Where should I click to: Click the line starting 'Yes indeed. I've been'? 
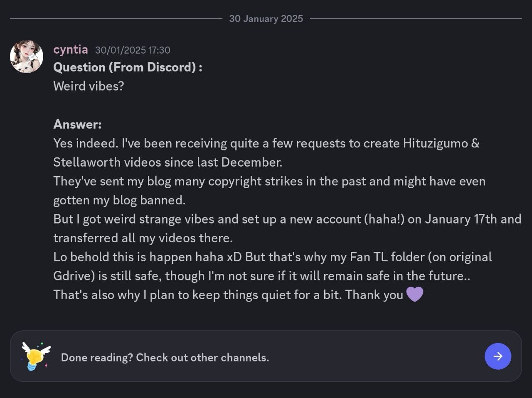point(266,143)
